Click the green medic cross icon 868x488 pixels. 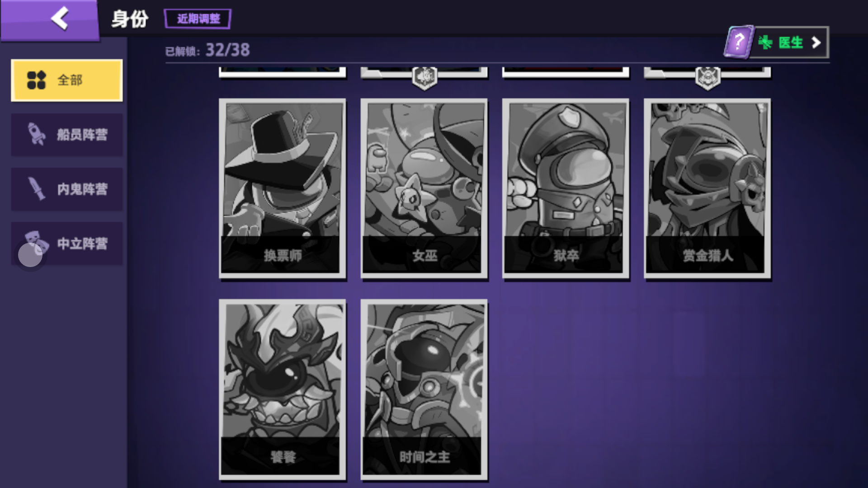tap(765, 42)
